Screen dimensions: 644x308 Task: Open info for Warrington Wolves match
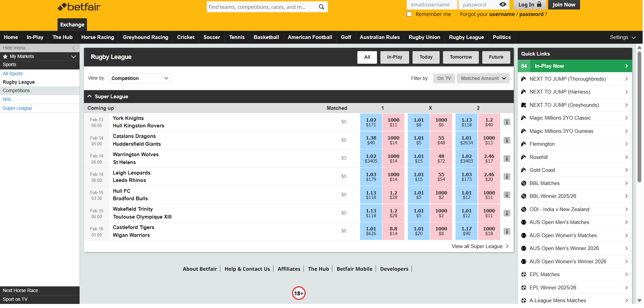(507, 159)
